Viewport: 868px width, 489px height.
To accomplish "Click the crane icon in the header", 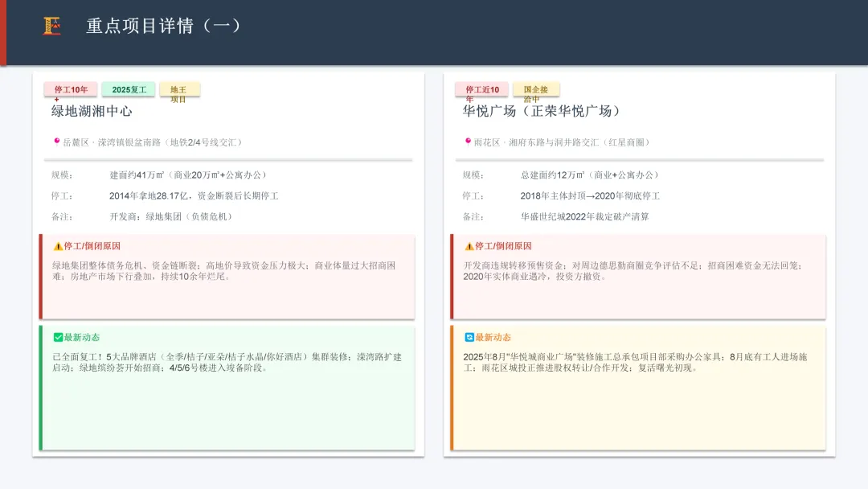I will [x=52, y=26].
